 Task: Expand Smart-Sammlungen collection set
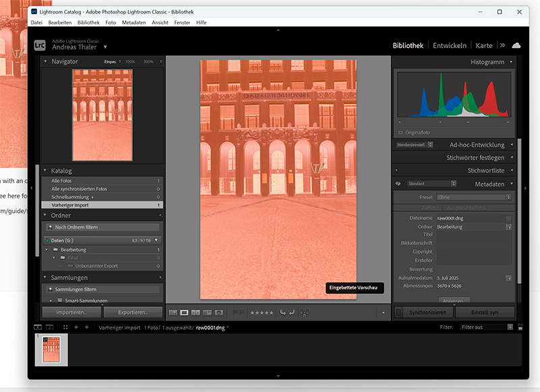[51, 301]
